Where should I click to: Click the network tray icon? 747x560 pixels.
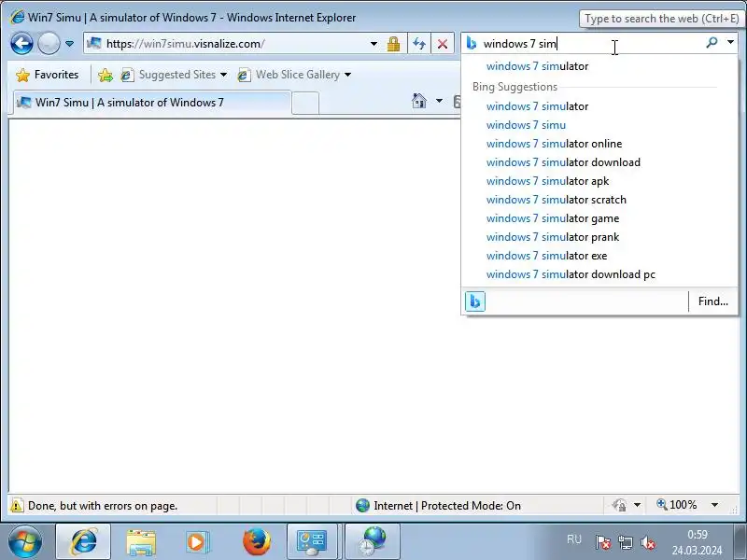click(x=626, y=542)
